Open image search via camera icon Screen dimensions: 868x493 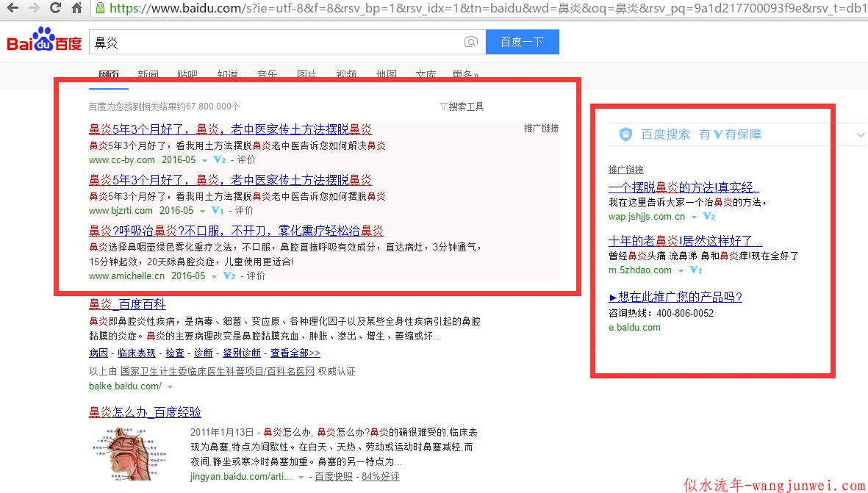coord(470,42)
